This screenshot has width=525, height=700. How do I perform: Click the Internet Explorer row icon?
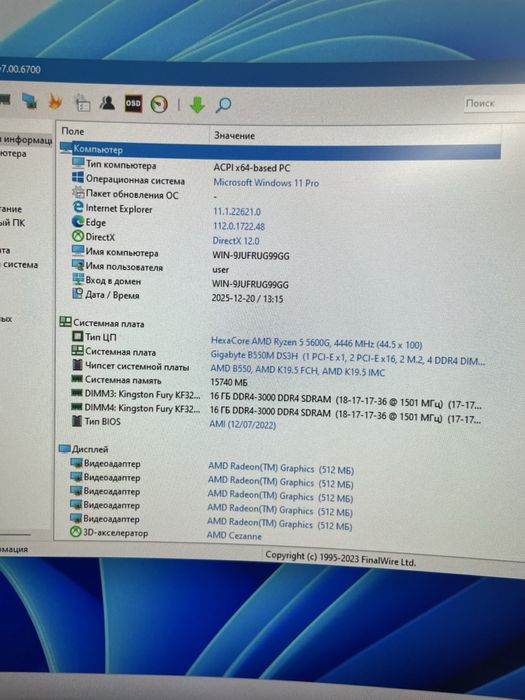(78, 207)
